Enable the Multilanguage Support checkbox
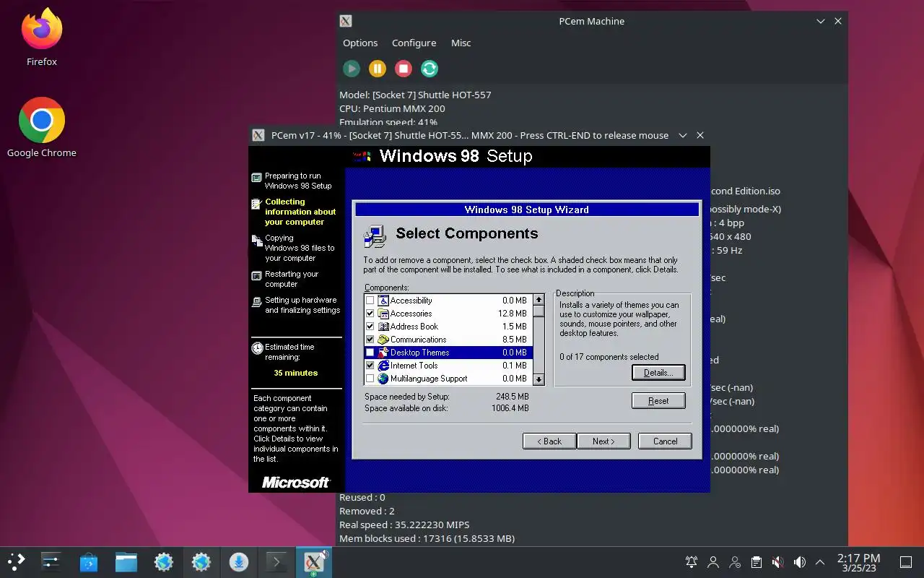The image size is (924, 578). point(370,379)
